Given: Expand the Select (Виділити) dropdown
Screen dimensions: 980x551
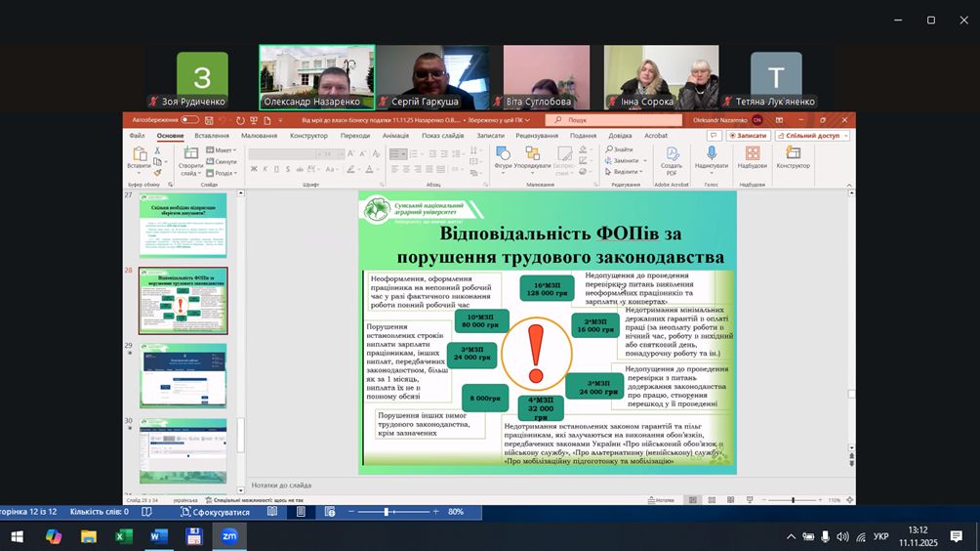Looking at the screenshot, I should click(625, 172).
